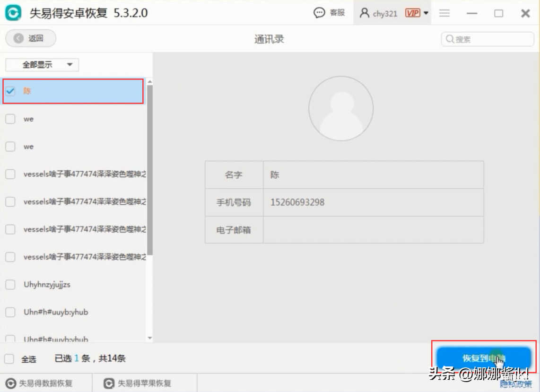Screen dimensions: 540x392
Task: Open the account dropdown arrow beside VIP
Action: pyautogui.click(x=426, y=13)
